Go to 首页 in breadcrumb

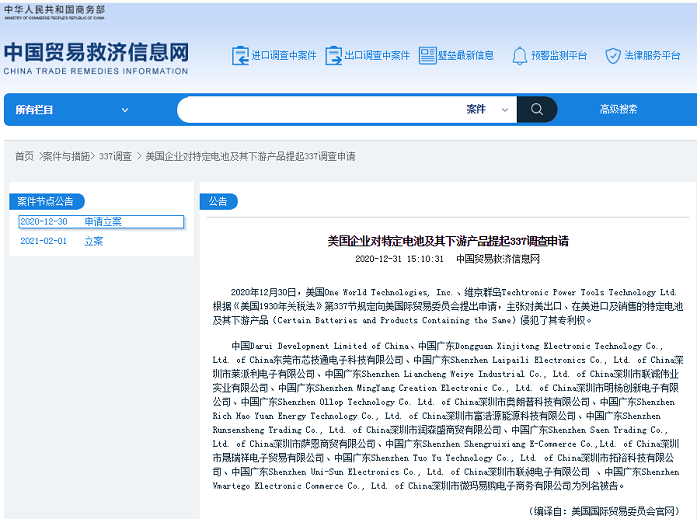(24, 156)
